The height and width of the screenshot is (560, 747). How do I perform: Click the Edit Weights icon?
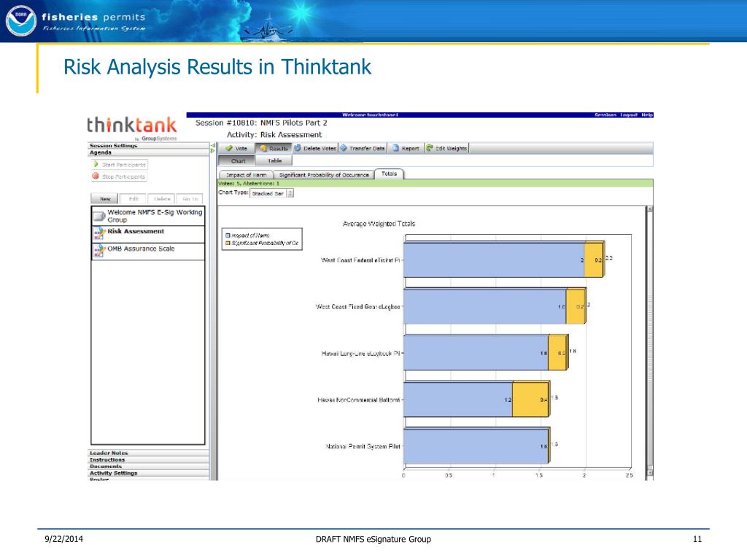pyautogui.click(x=429, y=148)
